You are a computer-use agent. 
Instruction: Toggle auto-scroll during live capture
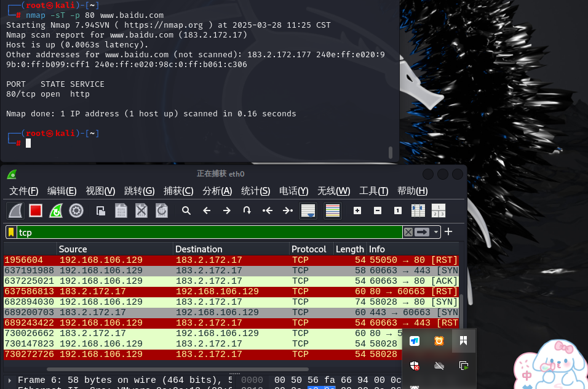(x=308, y=211)
